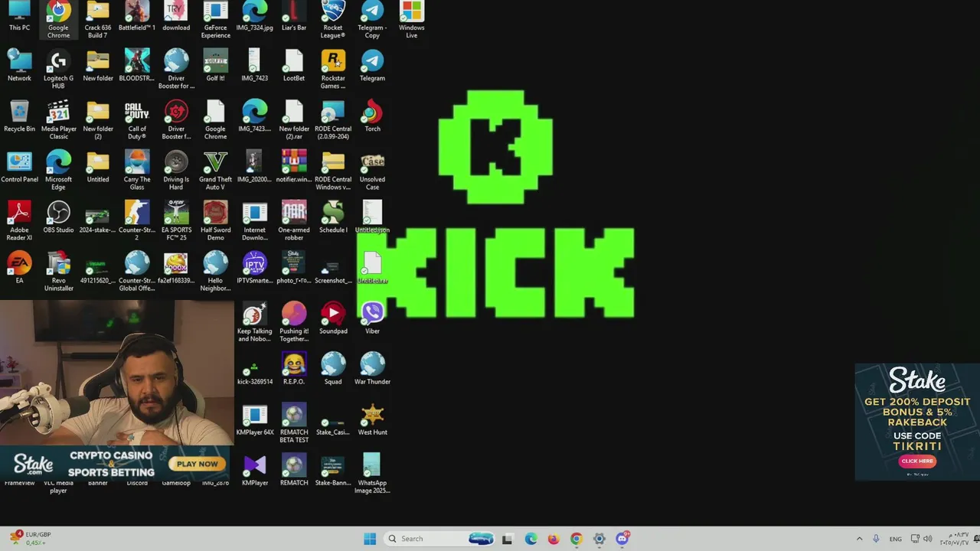
Task: Launch Golf It! game
Action: click(x=215, y=66)
